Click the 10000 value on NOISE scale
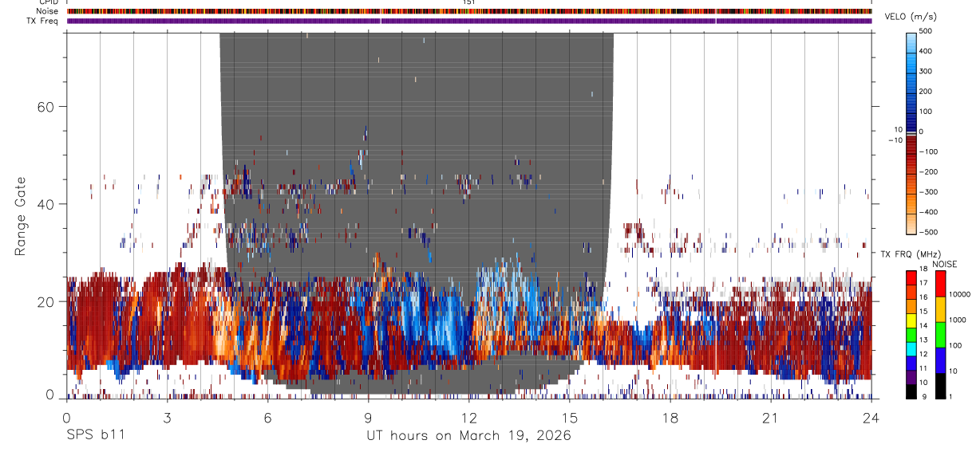This screenshot has height=452, width=980. (960, 294)
